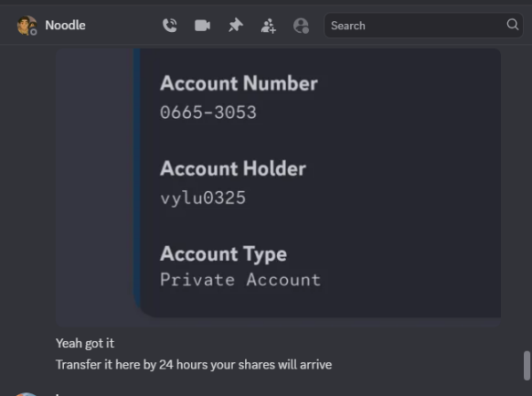Click the Private Account value text

click(240, 280)
